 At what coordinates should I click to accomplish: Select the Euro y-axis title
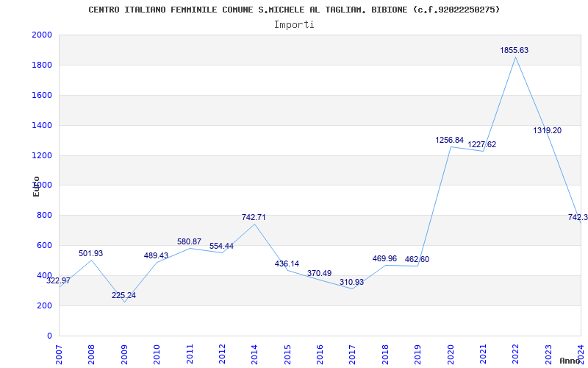pyautogui.click(x=36, y=186)
